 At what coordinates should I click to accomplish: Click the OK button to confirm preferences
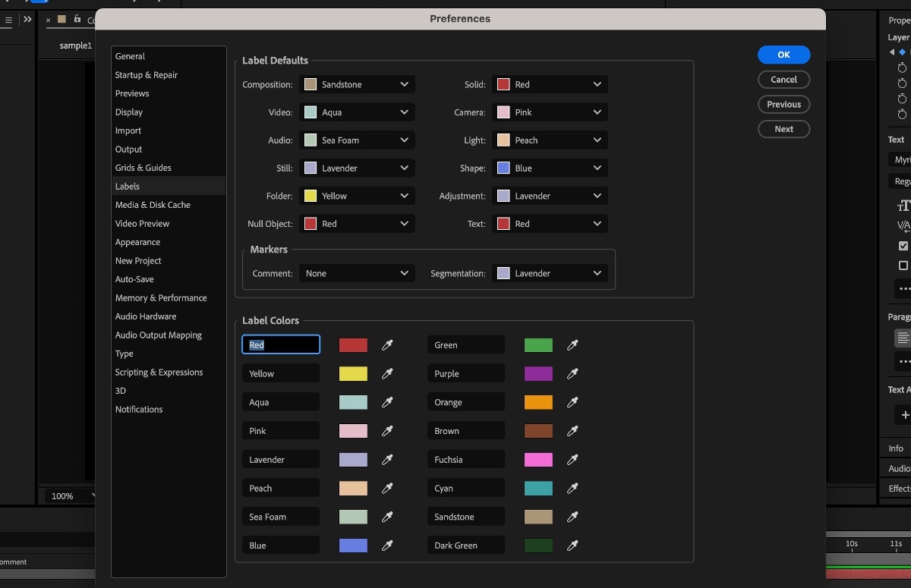783,55
